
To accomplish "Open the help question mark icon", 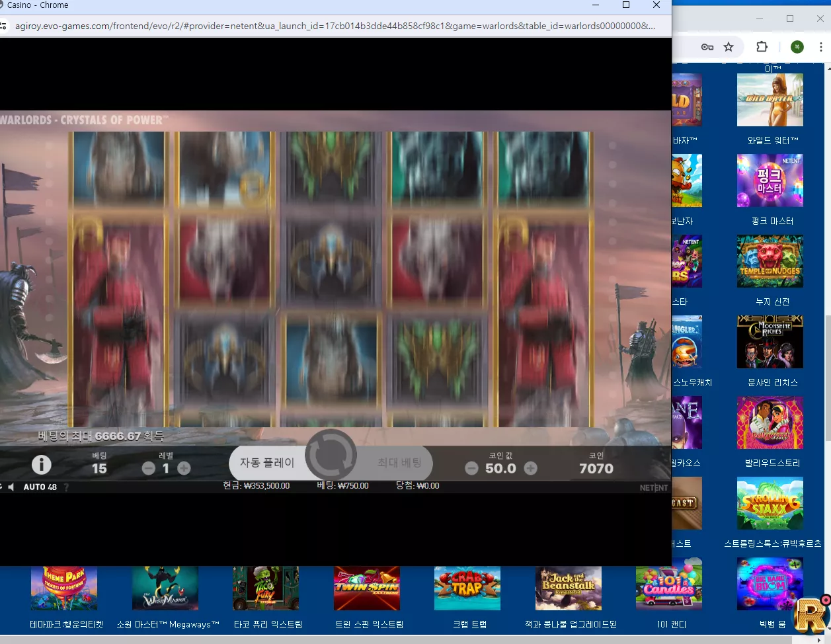I will (66, 487).
